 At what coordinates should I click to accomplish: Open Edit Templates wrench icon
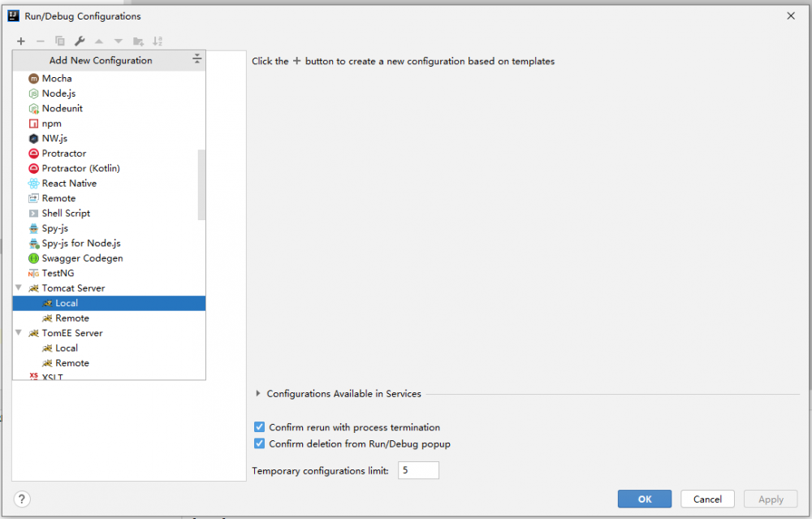point(80,41)
